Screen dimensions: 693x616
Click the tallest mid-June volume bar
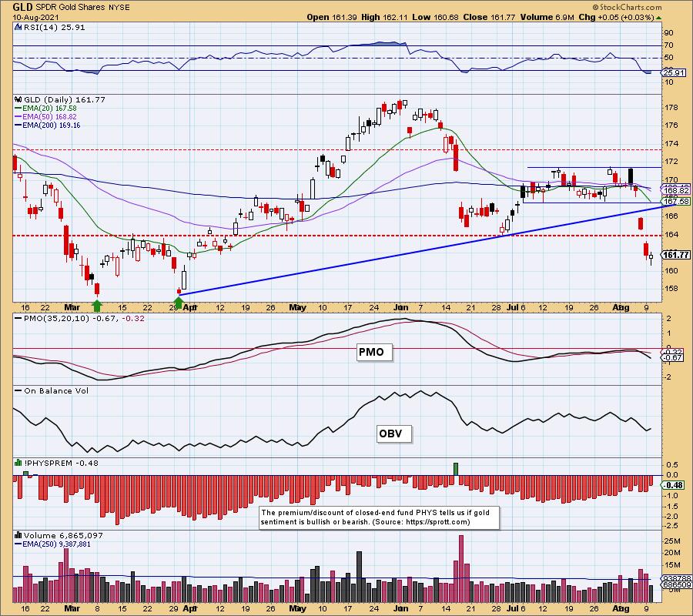(x=461, y=569)
